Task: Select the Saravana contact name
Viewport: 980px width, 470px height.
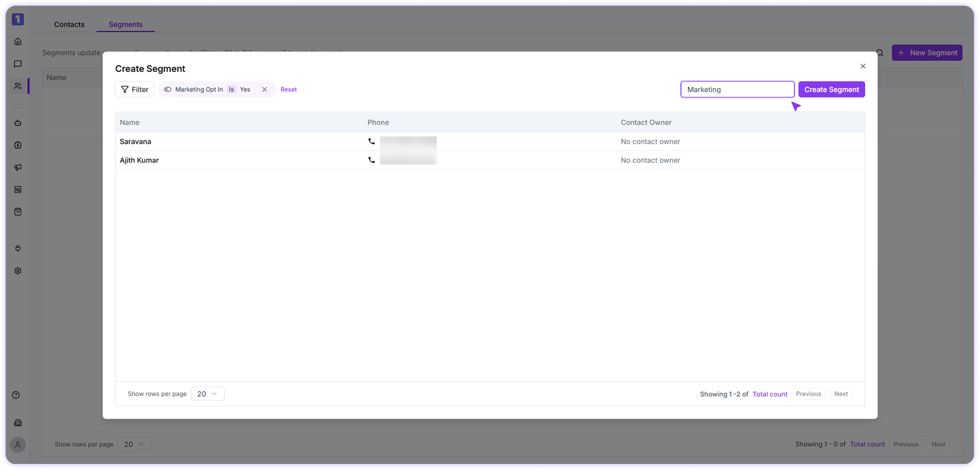Action: point(135,141)
